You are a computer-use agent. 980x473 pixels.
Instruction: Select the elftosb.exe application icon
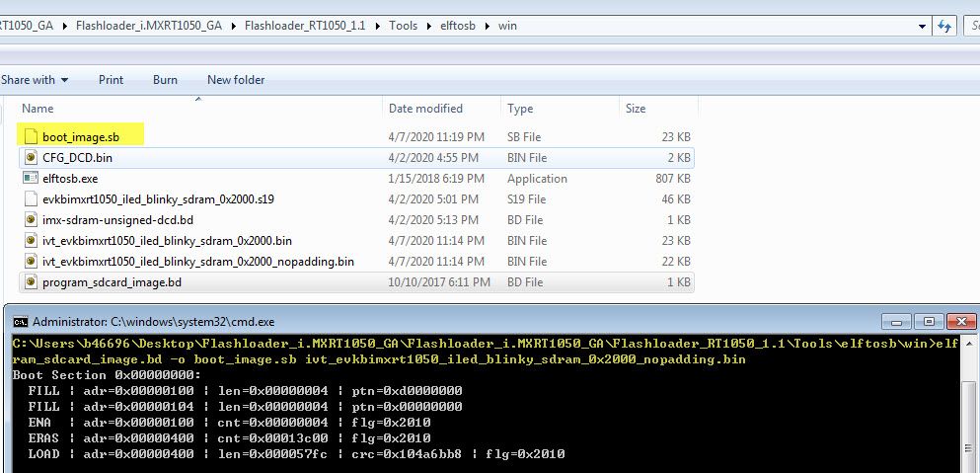pyautogui.click(x=31, y=179)
